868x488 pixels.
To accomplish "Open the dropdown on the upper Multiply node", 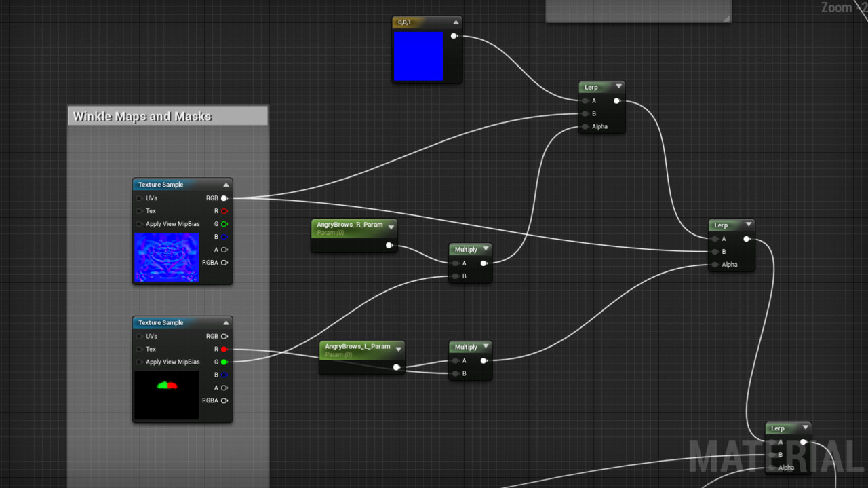I will 486,249.
